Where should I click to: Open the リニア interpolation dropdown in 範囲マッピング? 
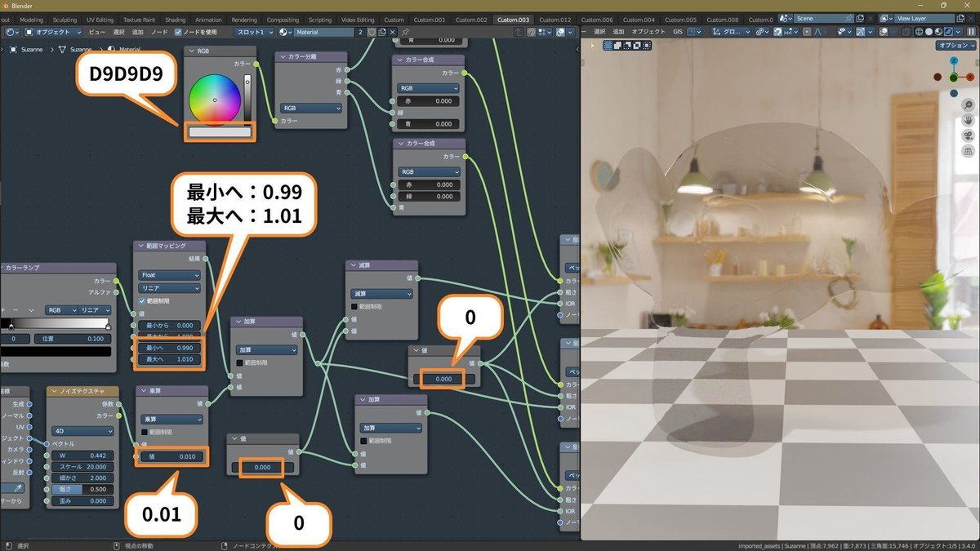pyautogui.click(x=169, y=288)
